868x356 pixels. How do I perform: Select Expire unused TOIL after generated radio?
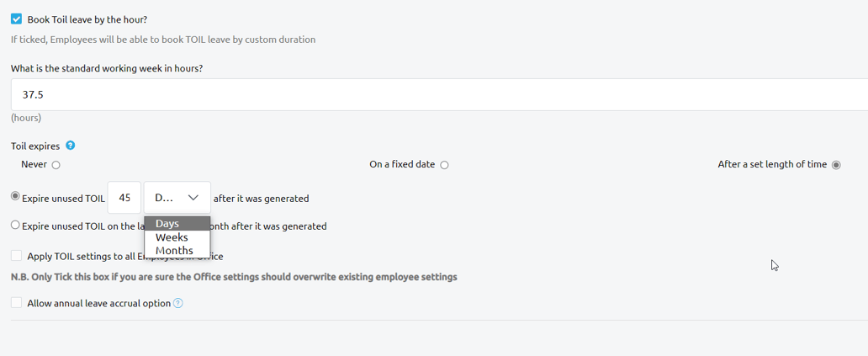point(15,197)
